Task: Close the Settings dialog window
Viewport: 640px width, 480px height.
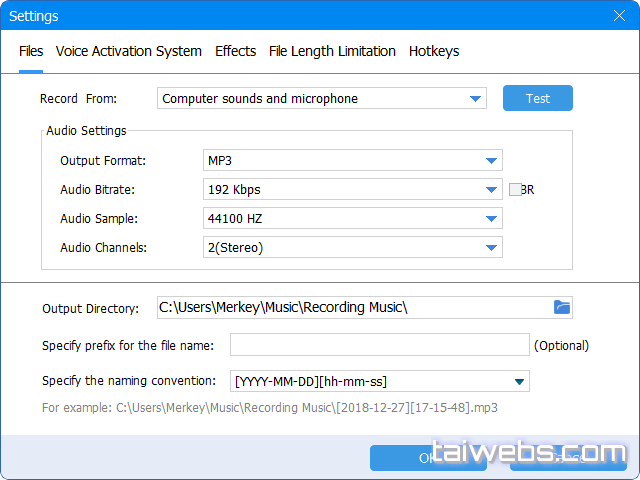Action: (x=619, y=16)
